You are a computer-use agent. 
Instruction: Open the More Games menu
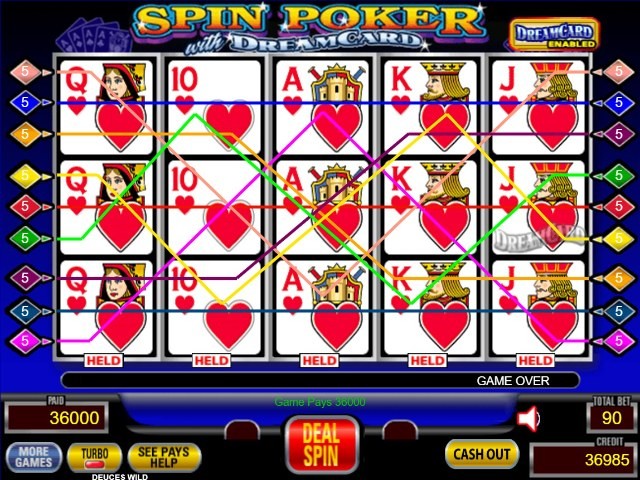(x=34, y=457)
